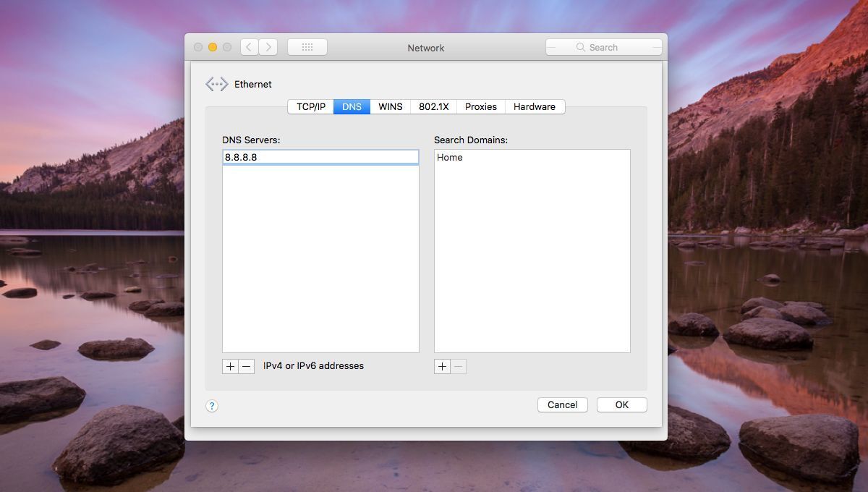Screen dimensions: 868x492
Task: Select the 8.8.8.8 DNS server entry
Action: [x=320, y=157]
